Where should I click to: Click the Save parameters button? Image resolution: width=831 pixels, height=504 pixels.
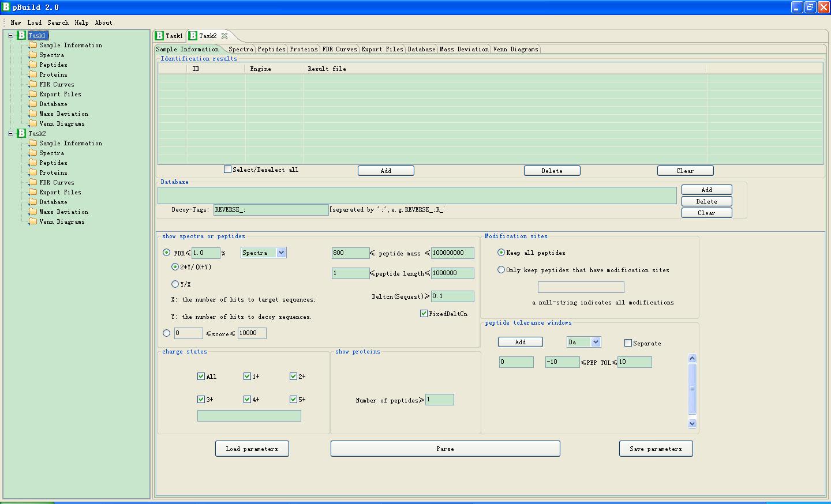(656, 449)
